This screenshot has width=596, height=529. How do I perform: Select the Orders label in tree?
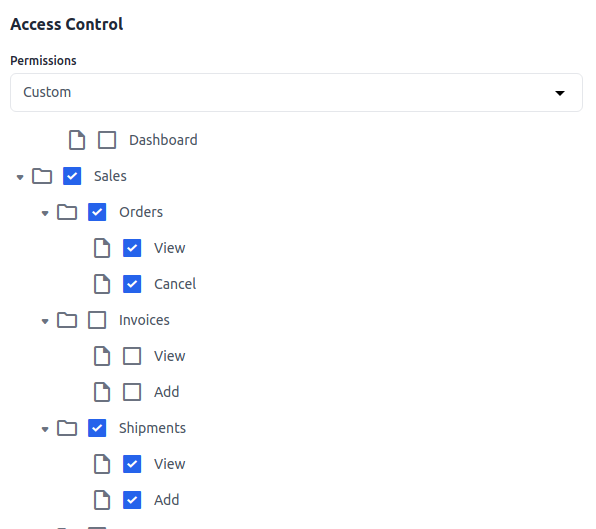click(141, 212)
